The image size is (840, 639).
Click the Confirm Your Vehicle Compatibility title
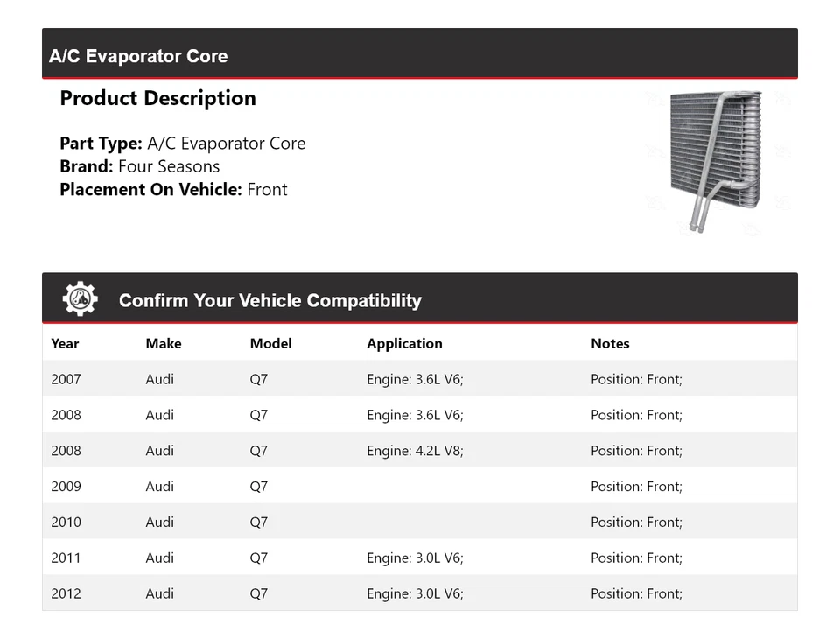point(269,300)
